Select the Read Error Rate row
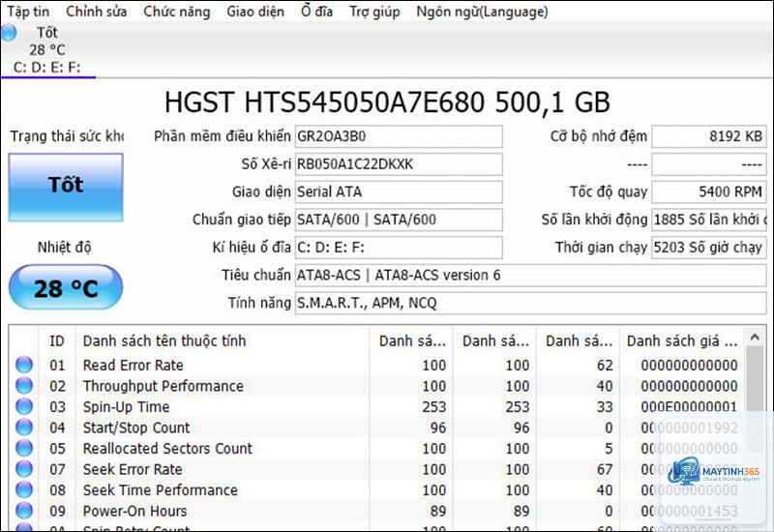Image resolution: width=774 pixels, height=532 pixels. click(x=376, y=366)
